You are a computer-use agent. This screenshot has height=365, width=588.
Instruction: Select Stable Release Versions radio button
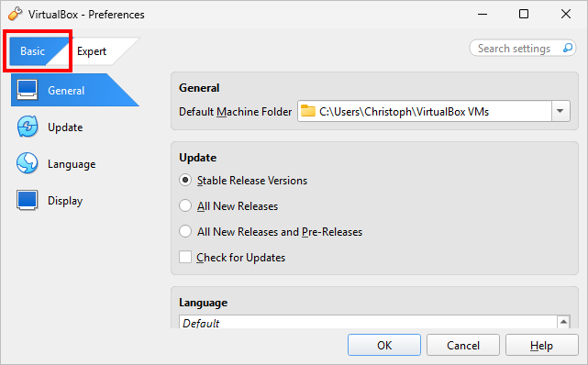185,181
